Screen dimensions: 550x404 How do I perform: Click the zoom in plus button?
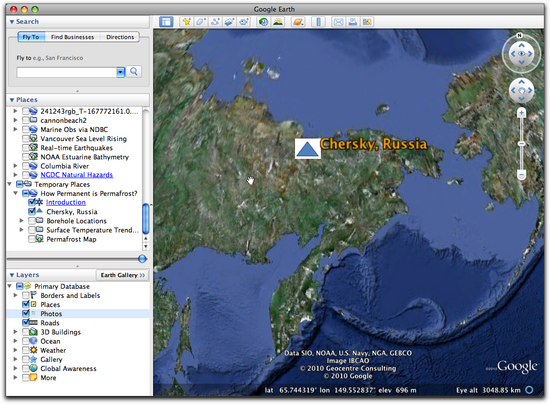(522, 113)
